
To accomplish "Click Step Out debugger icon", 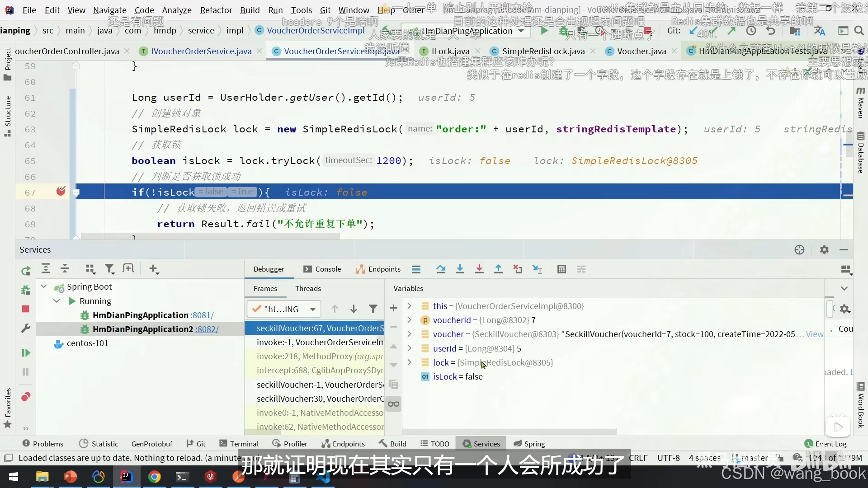I will [x=498, y=269].
